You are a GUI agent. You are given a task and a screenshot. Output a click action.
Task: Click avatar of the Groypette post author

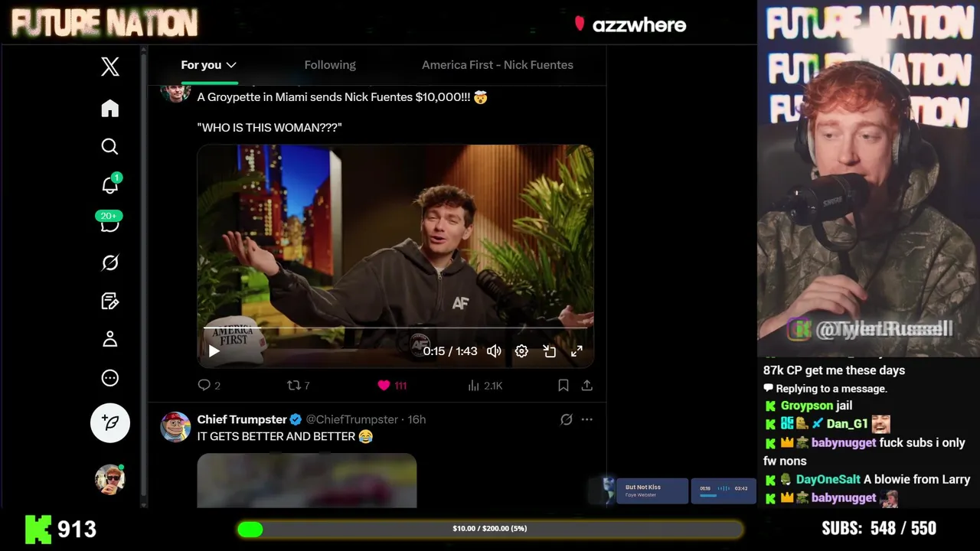click(175, 92)
